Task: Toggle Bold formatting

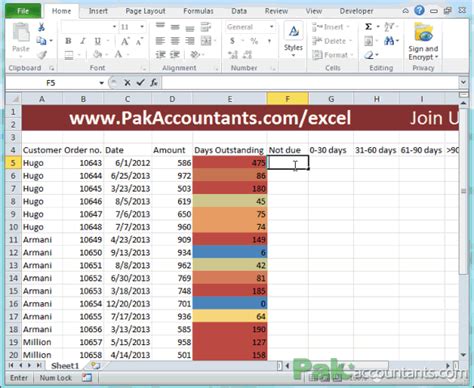Action: (x=68, y=41)
